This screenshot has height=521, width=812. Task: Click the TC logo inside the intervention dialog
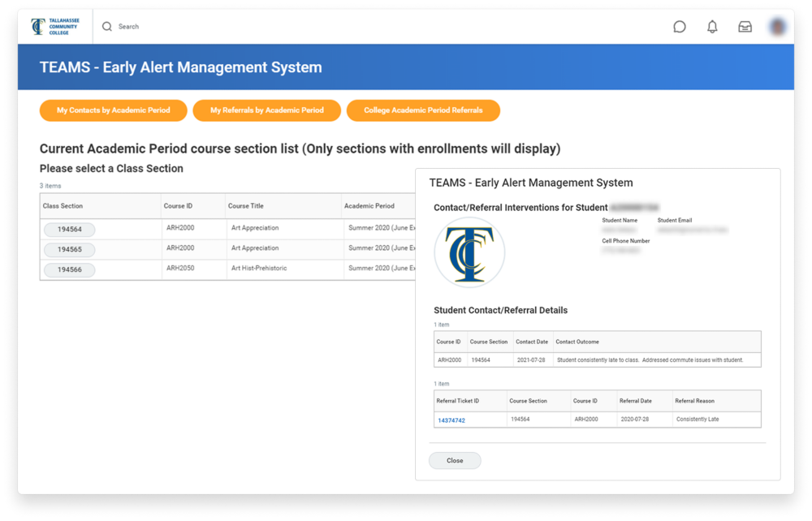pyautogui.click(x=469, y=252)
